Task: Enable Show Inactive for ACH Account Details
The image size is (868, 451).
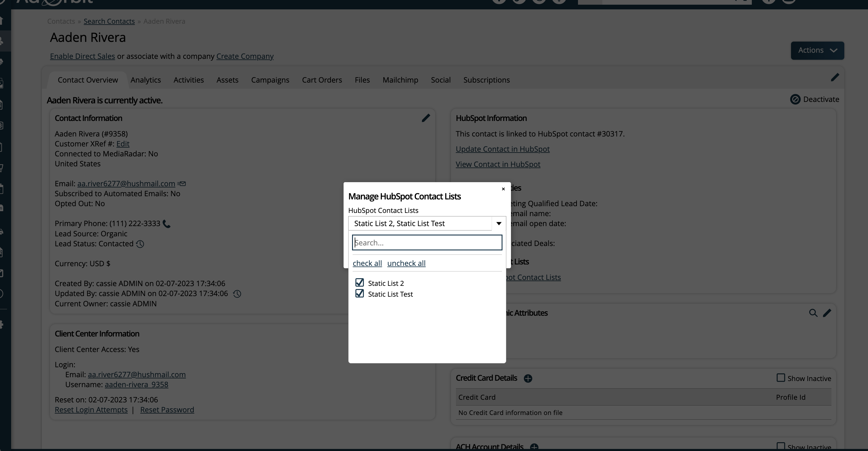Action: pyautogui.click(x=780, y=447)
